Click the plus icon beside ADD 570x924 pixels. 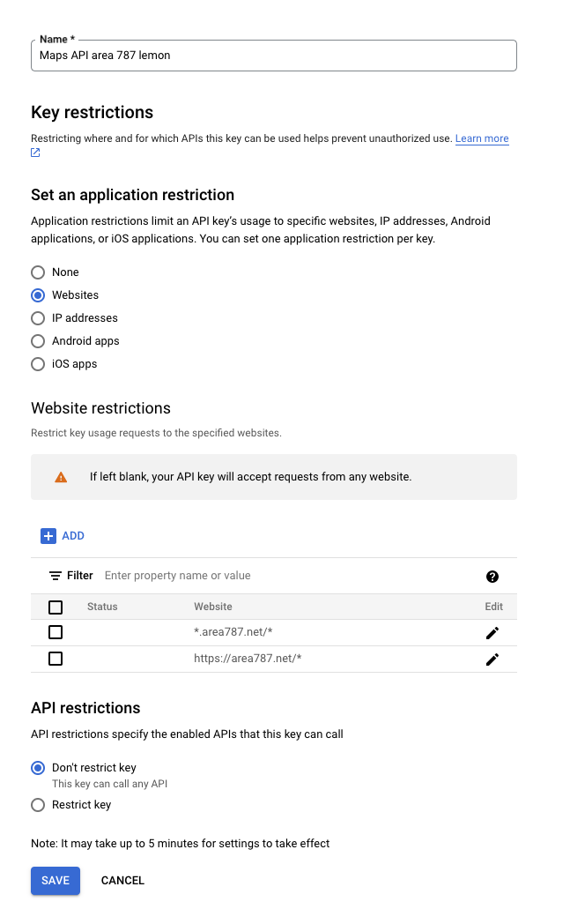48,535
